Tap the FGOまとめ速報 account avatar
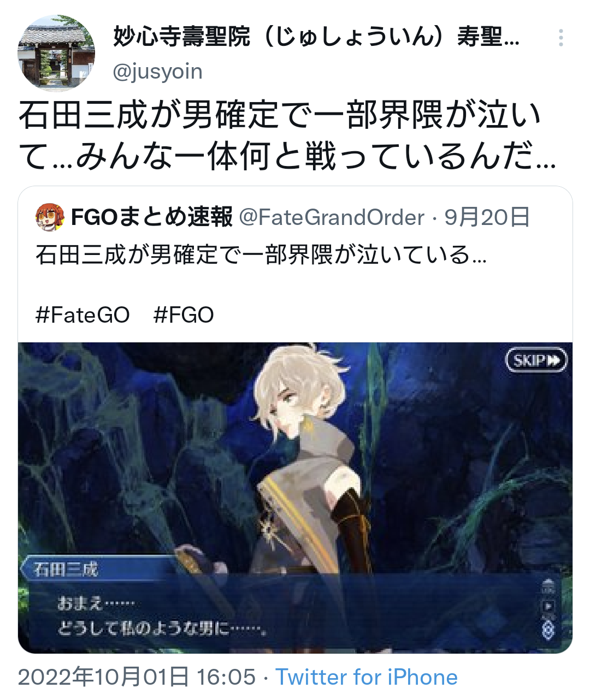This screenshot has height=700, width=590. 50,217
